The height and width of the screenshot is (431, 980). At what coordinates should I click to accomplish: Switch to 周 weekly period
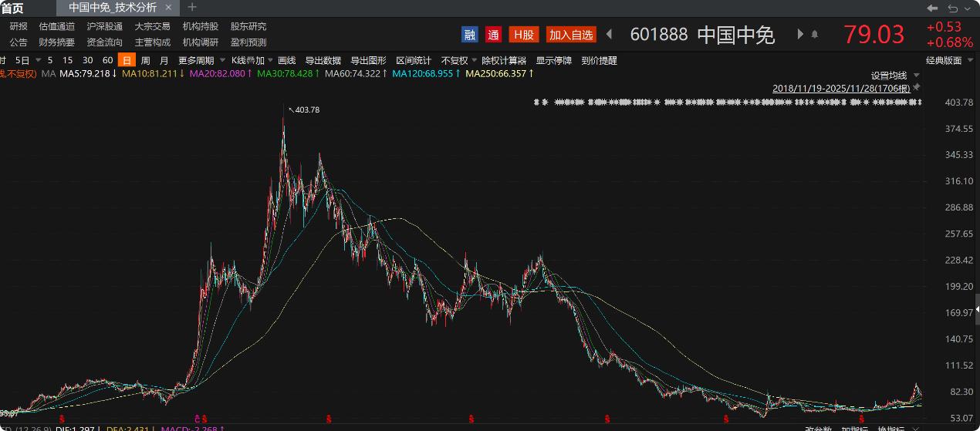145,60
